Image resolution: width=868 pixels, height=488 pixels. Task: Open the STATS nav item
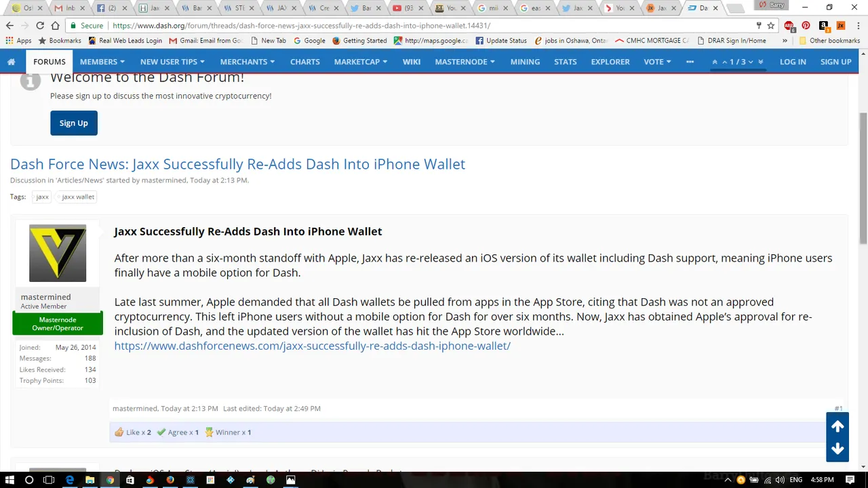566,62
